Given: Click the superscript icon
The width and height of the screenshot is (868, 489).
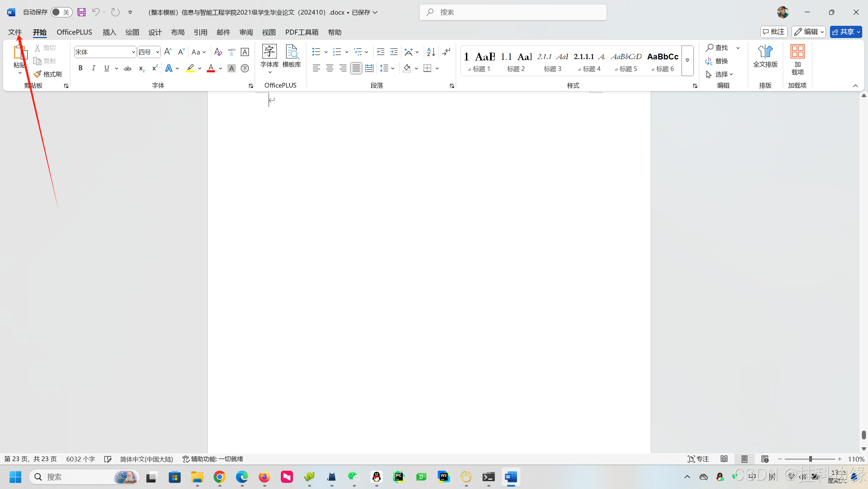Looking at the screenshot, I should point(155,68).
